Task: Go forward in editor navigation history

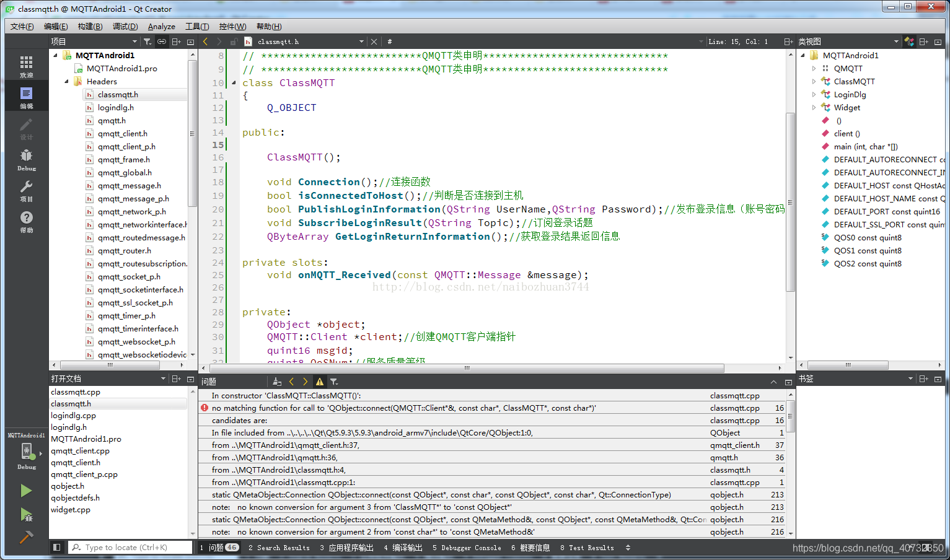Action: tap(219, 42)
